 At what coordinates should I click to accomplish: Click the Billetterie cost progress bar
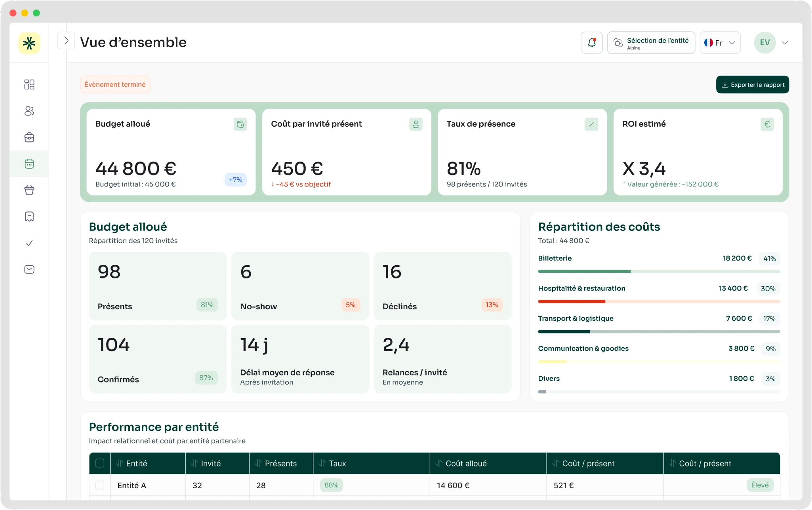click(659, 271)
